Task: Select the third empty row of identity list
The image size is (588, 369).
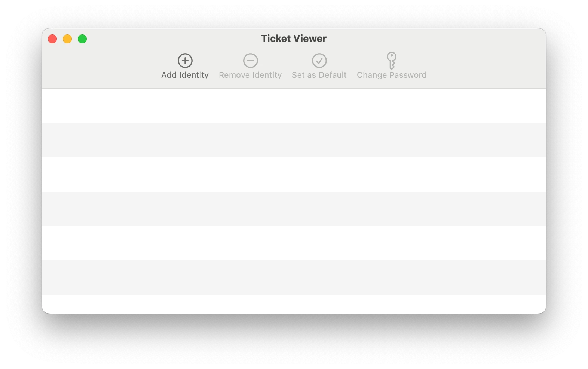Action: [294, 174]
